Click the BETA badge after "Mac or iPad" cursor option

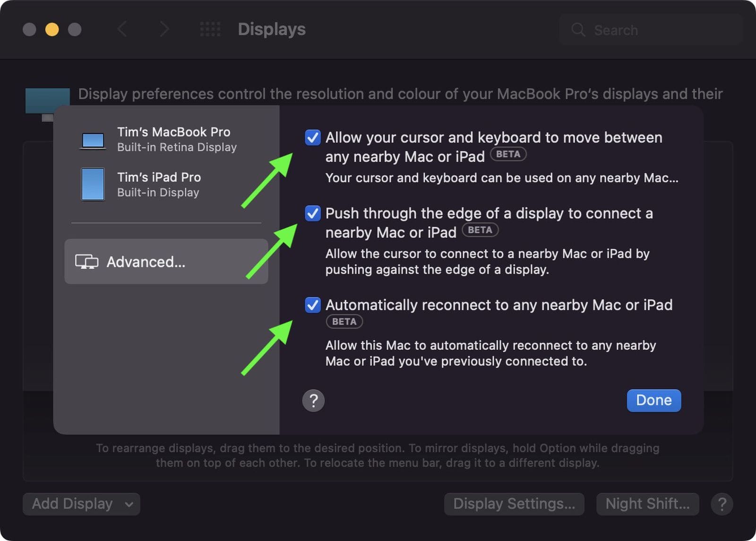[x=508, y=154]
